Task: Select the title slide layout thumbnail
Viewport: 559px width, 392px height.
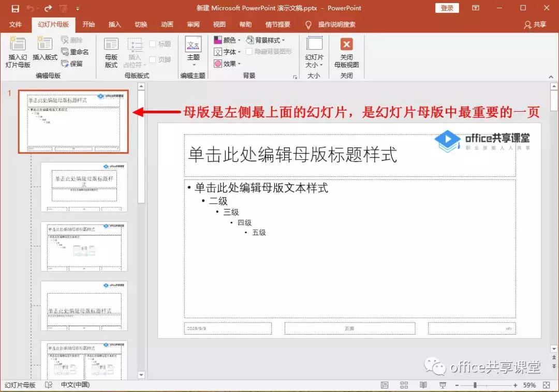Action: tap(84, 187)
